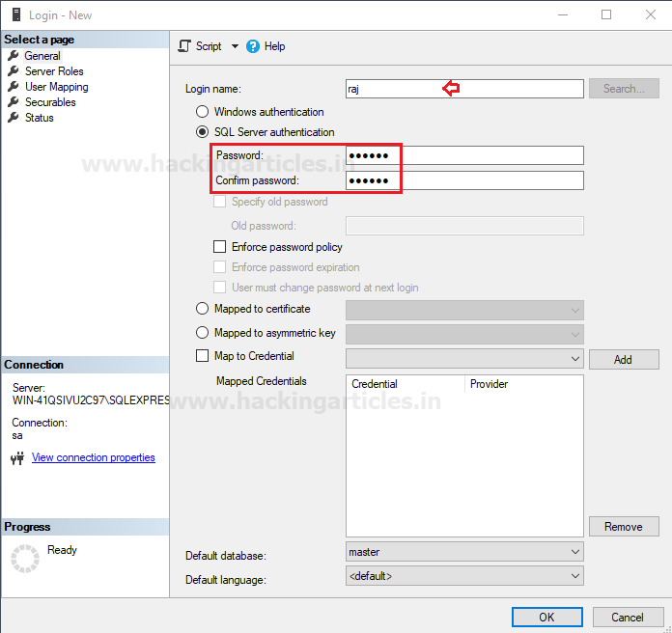Click Specify old password checkbox
This screenshot has width=672, height=633.
click(x=219, y=202)
